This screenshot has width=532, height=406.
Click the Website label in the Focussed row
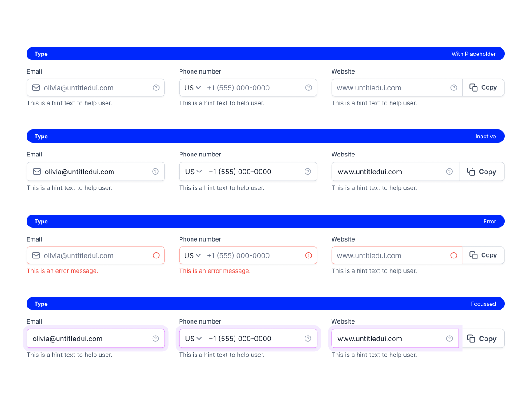[x=343, y=321]
